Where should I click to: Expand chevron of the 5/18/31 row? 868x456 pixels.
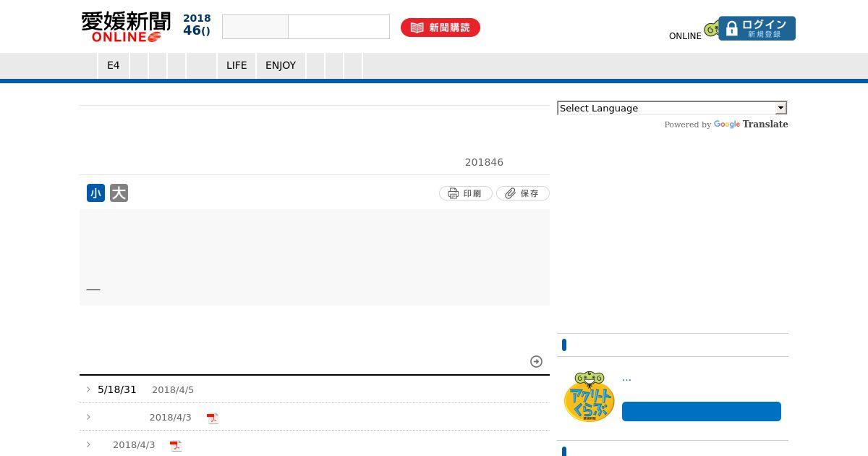(88, 389)
